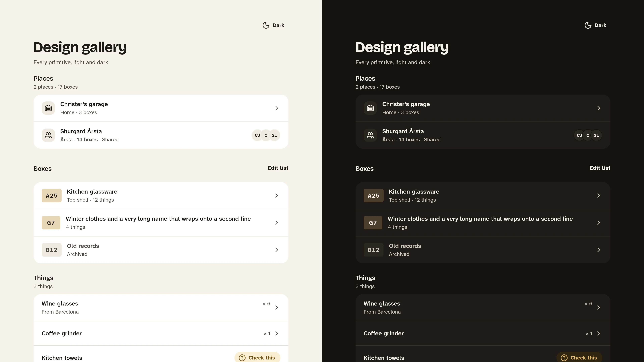Click B12 box label in dark panel

click(373, 250)
